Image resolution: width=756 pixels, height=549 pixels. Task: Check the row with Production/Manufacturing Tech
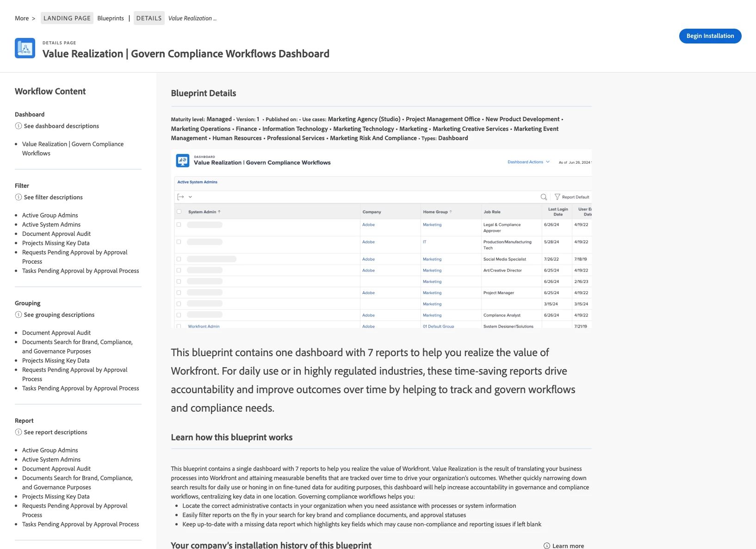[x=179, y=242]
